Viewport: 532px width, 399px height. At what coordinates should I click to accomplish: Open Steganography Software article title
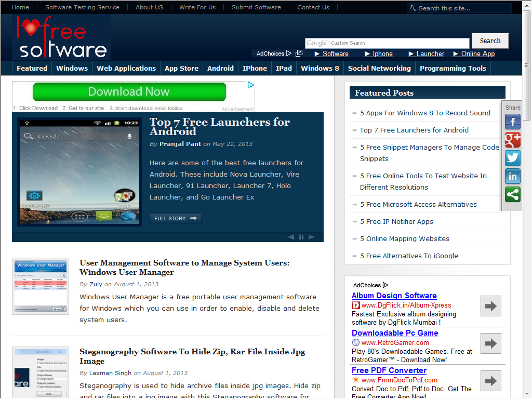point(192,356)
